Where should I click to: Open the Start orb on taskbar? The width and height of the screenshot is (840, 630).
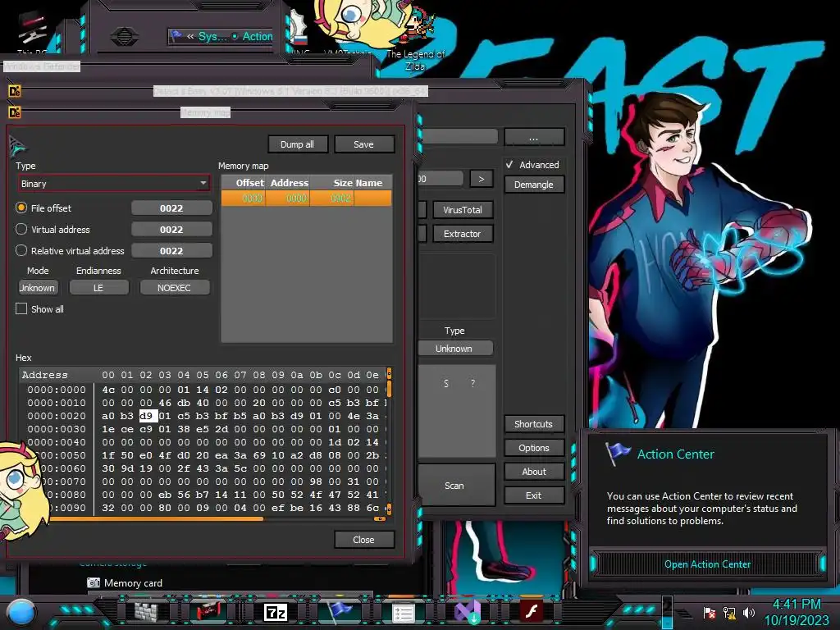coord(21,613)
